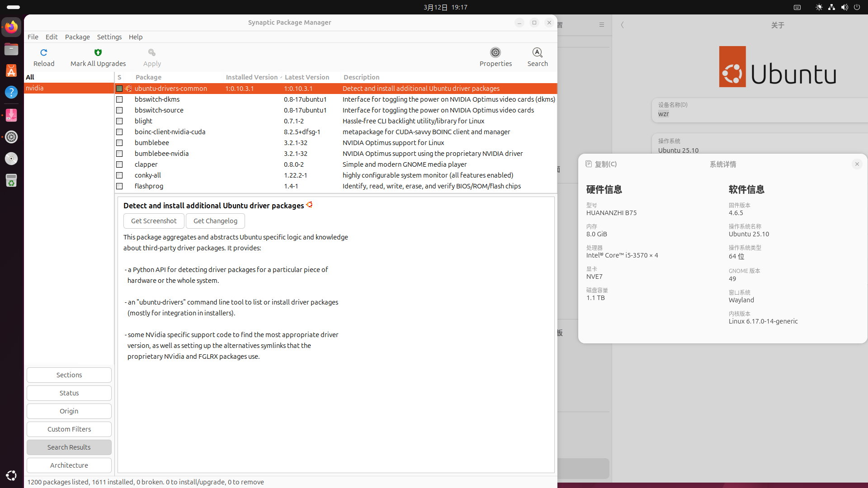
Task: Click the Reload toolbar icon
Action: 44,52
